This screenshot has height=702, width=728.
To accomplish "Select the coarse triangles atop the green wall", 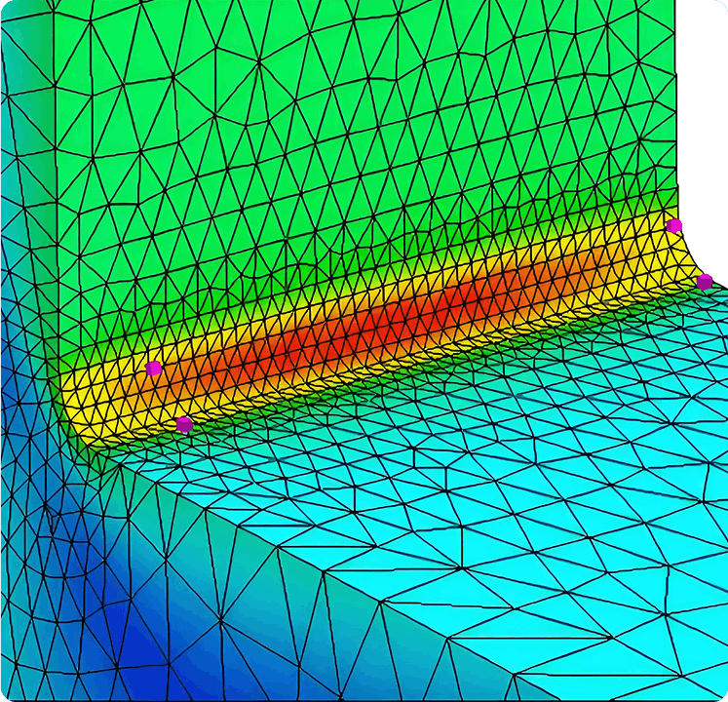I will [x=292, y=39].
